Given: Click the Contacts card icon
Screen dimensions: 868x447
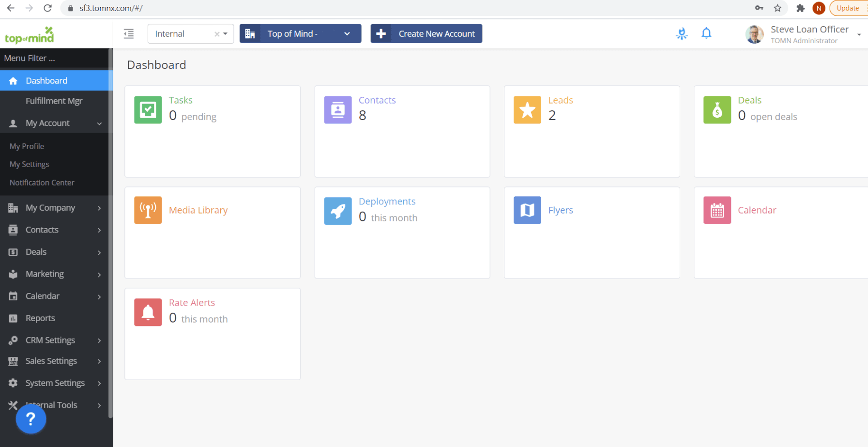Looking at the screenshot, I should (x=337, y=110).
